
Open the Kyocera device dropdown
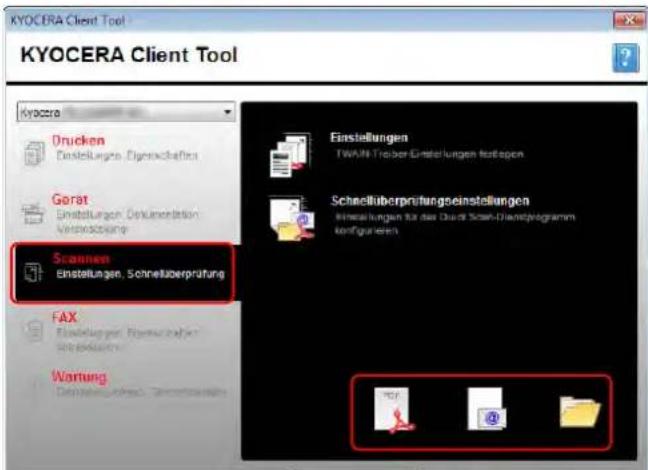pos(126,112)
